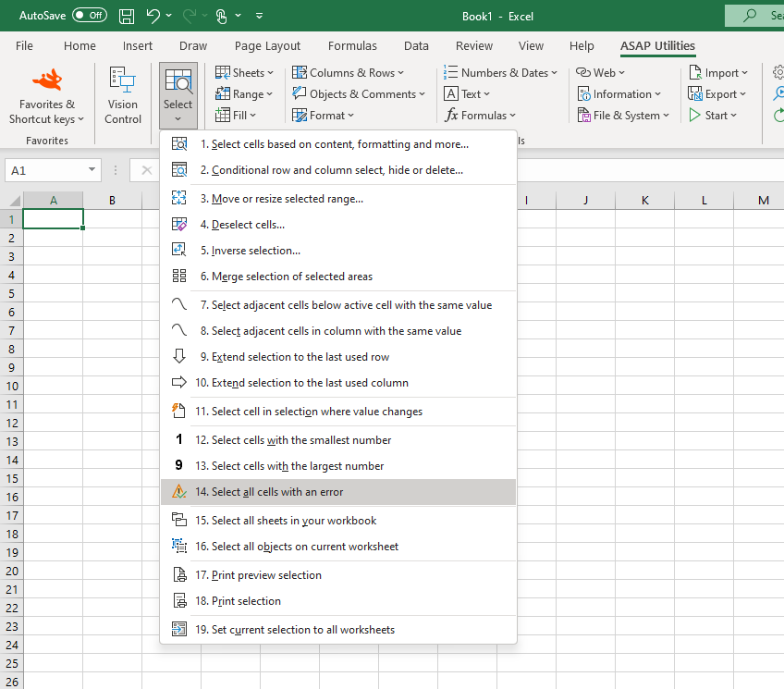Open Customize Quick Access Toolbar dropdown

259,16
